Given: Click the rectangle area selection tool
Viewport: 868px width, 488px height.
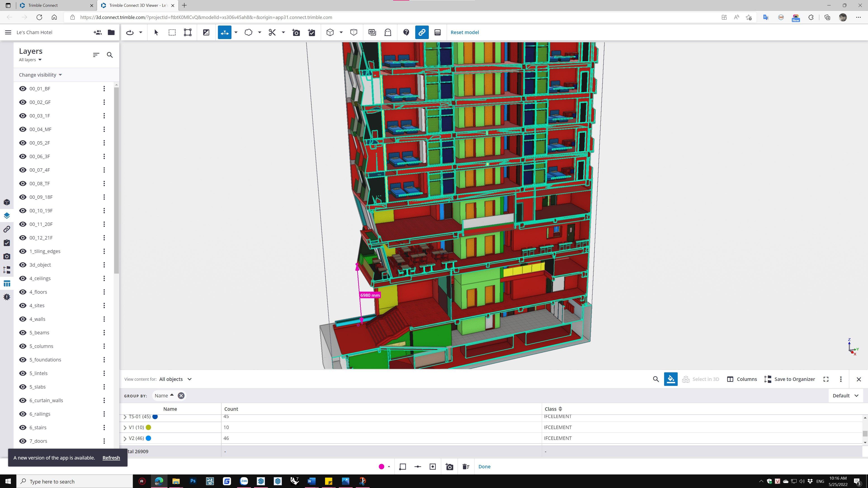Looking at the screenshot, I should pyautogui.click(x=172, y=32).
